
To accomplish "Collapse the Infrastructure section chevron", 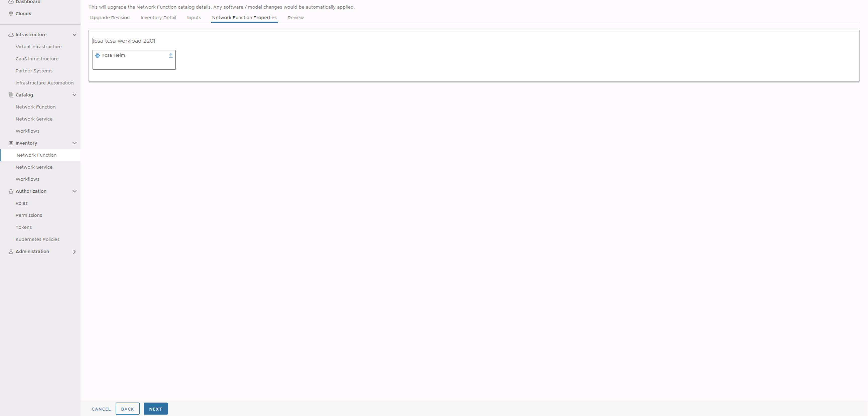I will [x=74, y=35].
